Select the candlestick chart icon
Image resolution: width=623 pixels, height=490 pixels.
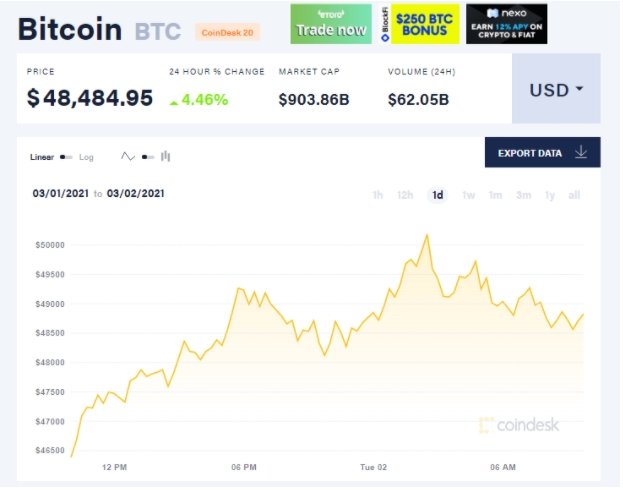[x=165, y=156]
